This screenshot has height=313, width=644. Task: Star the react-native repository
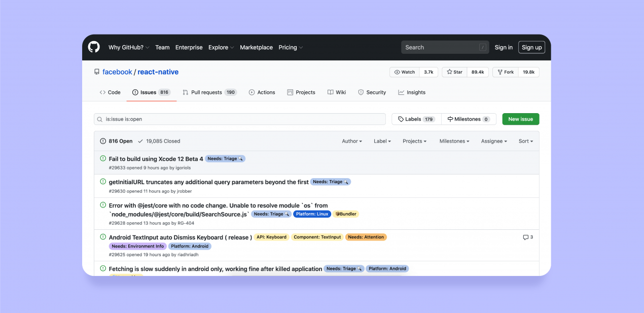pos(454,72)
